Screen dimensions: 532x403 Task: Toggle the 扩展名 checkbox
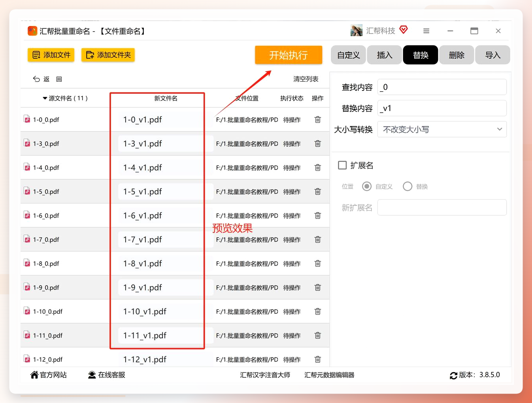(342, 165)
